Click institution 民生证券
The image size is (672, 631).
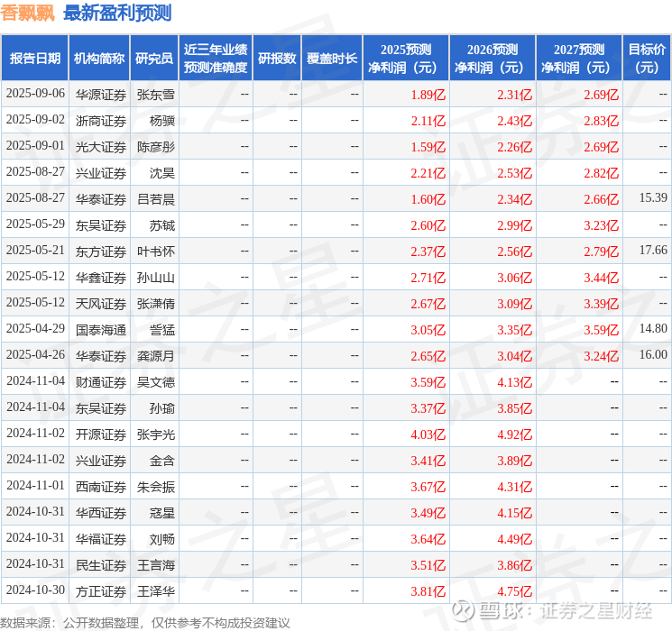[x=101, y=565]
